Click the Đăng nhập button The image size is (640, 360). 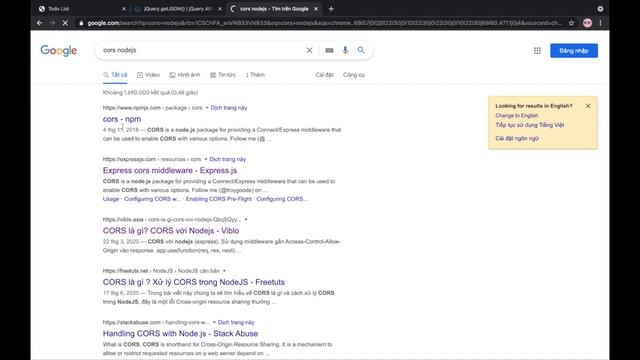574,51
